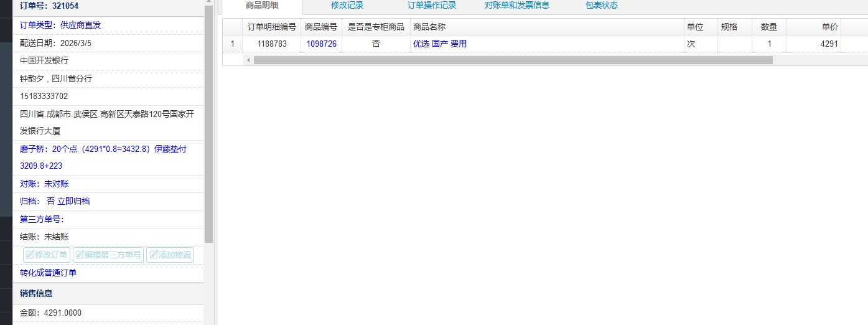
Task: Go to the 对账单和发票信息 tab
Action: (516, 6)
